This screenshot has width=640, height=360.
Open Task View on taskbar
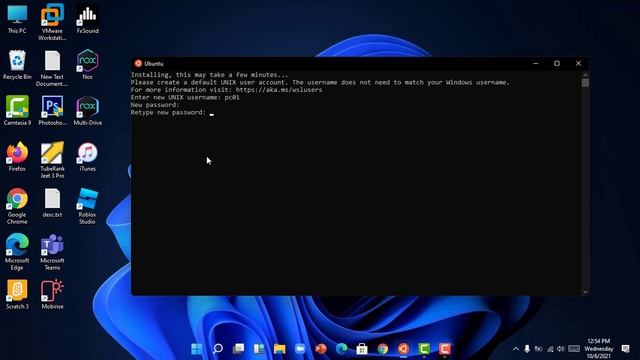(x=238, y=349)
